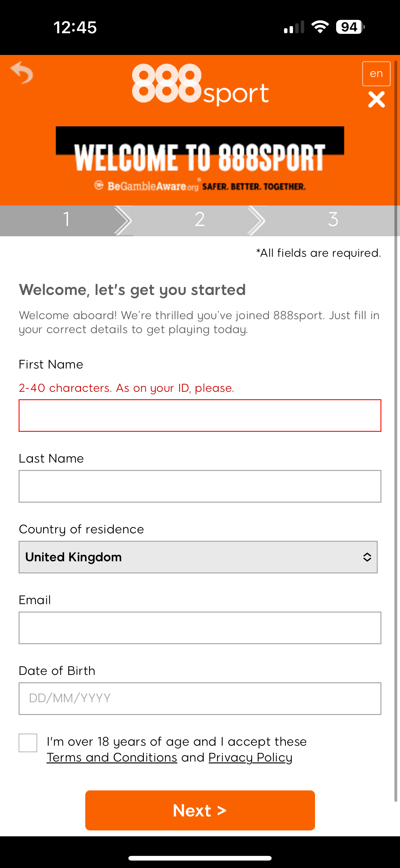Tap the cellular signal bars icon
Viewport: 400px width, 868px height.
pyautogui.click(x=294, y=27)
